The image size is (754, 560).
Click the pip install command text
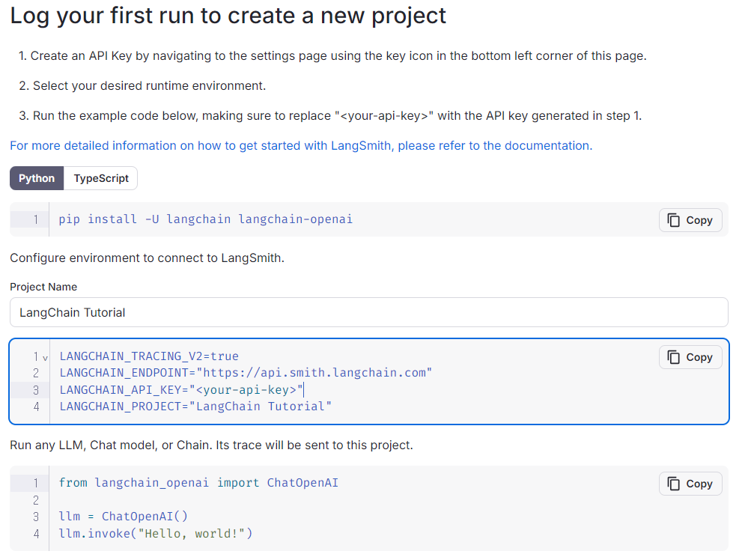coord(205,219)
